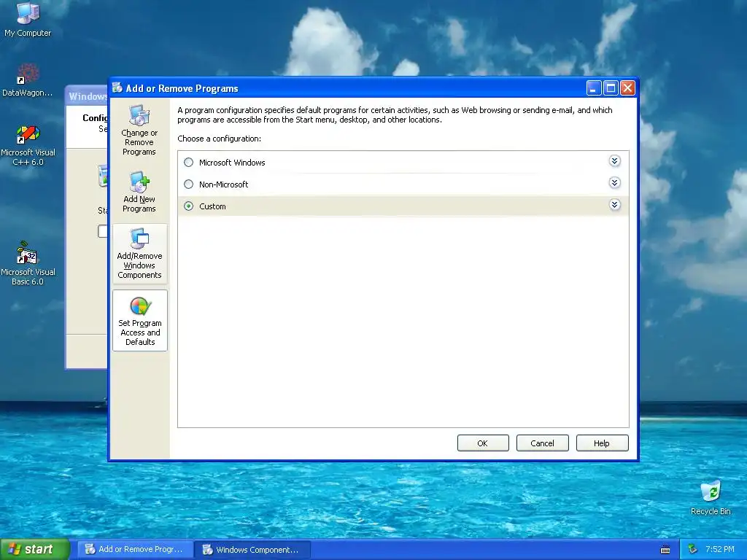The width and height of the screenshot is (747, 560).
Task: Switch to Windows Components taskbar button
Action: [x=252, y=550]
